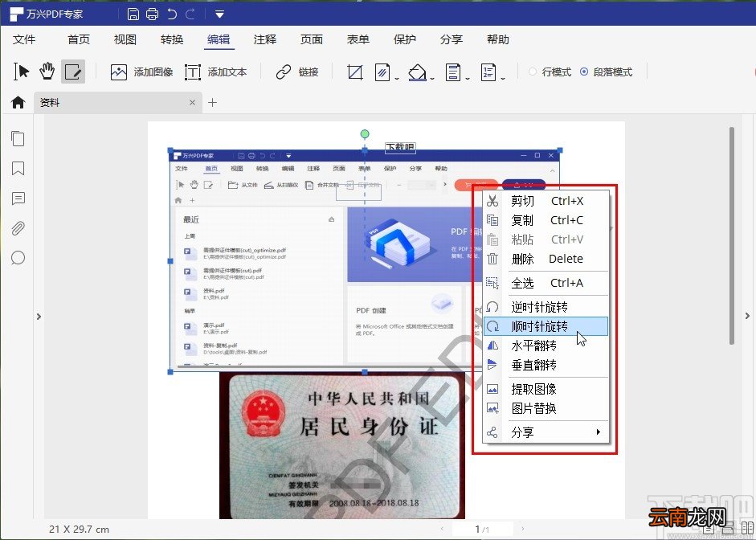This screenshot has height=540, width=756.
Task: Close the 资料 document tab
Action: [x=192, y=102]
